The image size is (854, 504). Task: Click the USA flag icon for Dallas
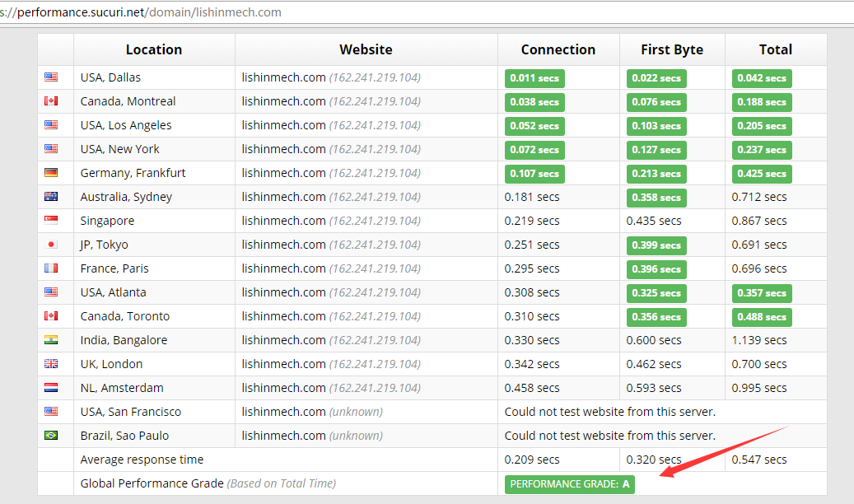click(51, 77)
